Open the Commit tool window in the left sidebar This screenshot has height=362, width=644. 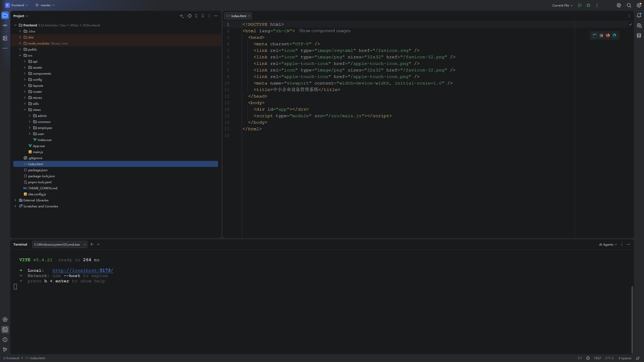(5, 25)
